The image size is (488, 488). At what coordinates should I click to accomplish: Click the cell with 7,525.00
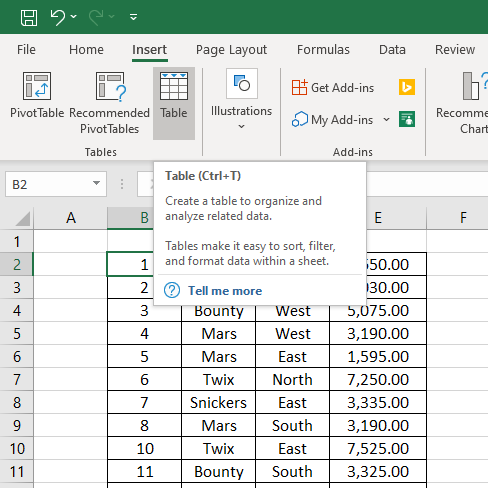[378, 448]
